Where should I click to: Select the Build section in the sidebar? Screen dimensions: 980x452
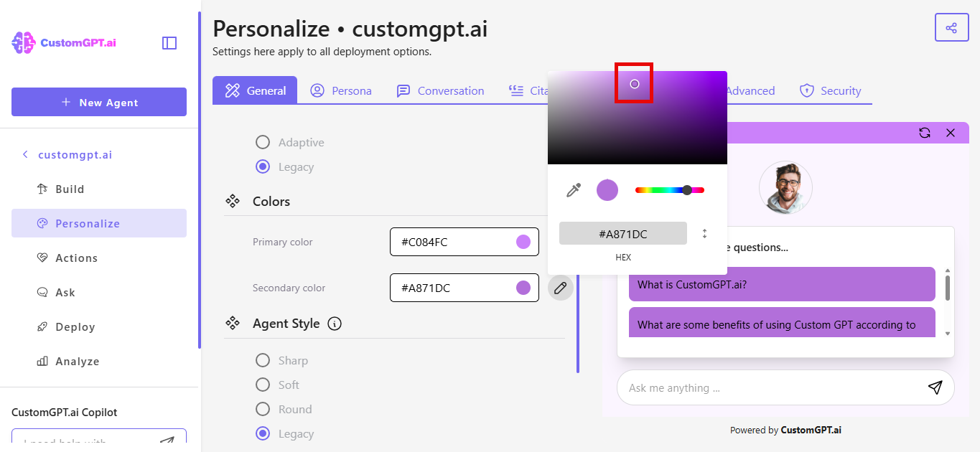click(68, 189)
